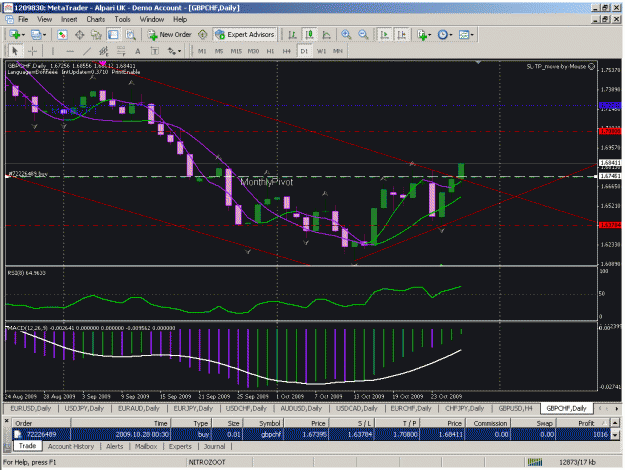
Task: Select the Equidistant Channel tool
Action: (104, 51)
